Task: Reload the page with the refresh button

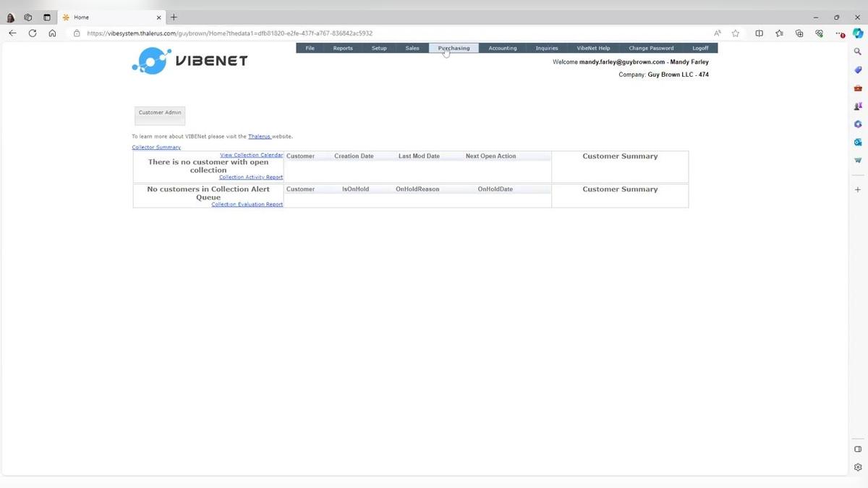Action: click(x=33, y=33)
